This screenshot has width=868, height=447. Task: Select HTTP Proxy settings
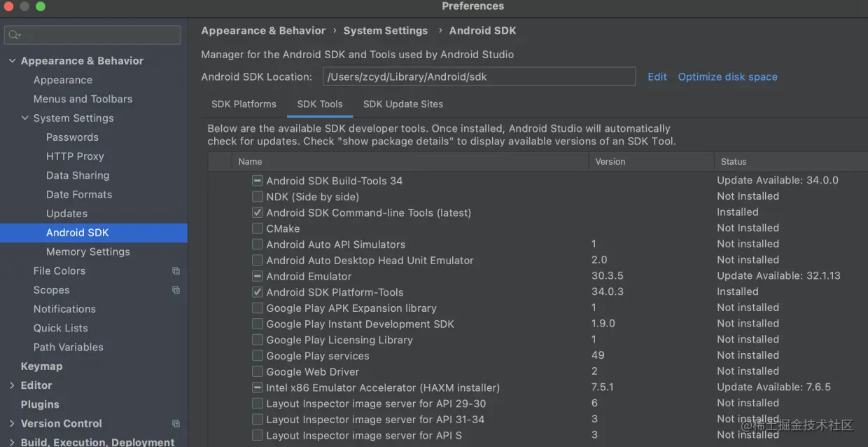coord(75,156)
